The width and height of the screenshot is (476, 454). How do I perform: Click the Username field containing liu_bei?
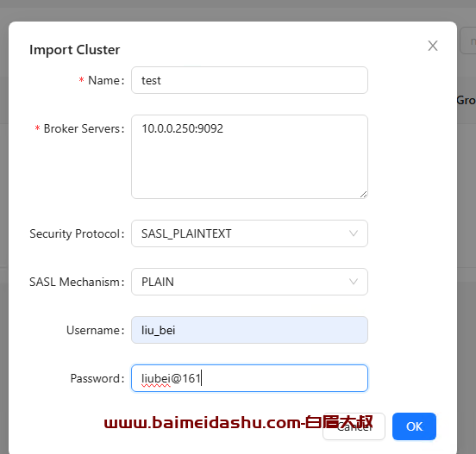[249, 330]
